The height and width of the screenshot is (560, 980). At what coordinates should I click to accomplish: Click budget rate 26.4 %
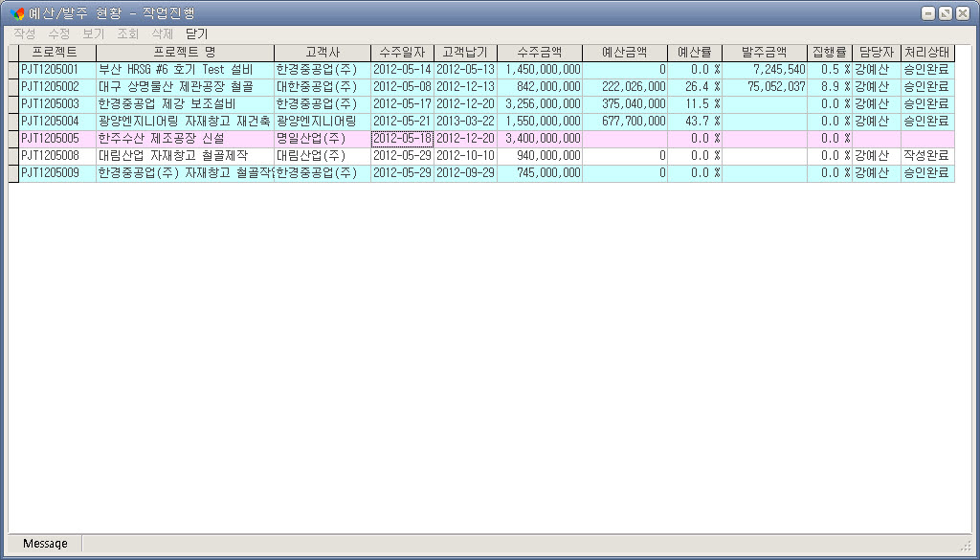pyautogui.click(x=695, y=87)
